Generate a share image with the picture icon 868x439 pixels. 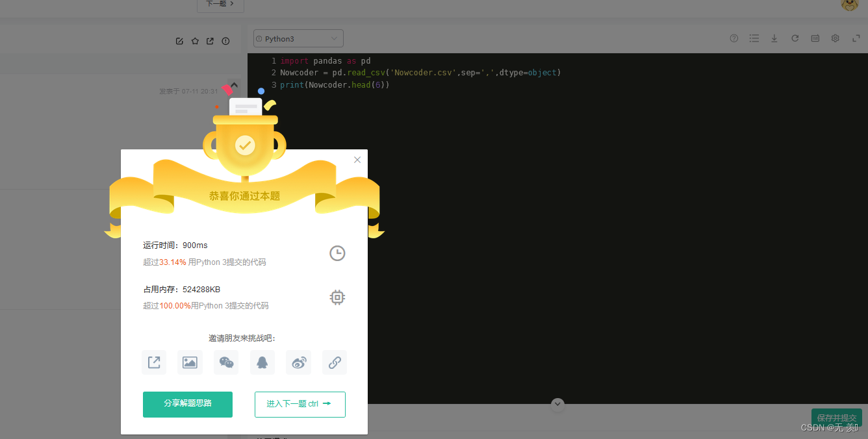190,362
